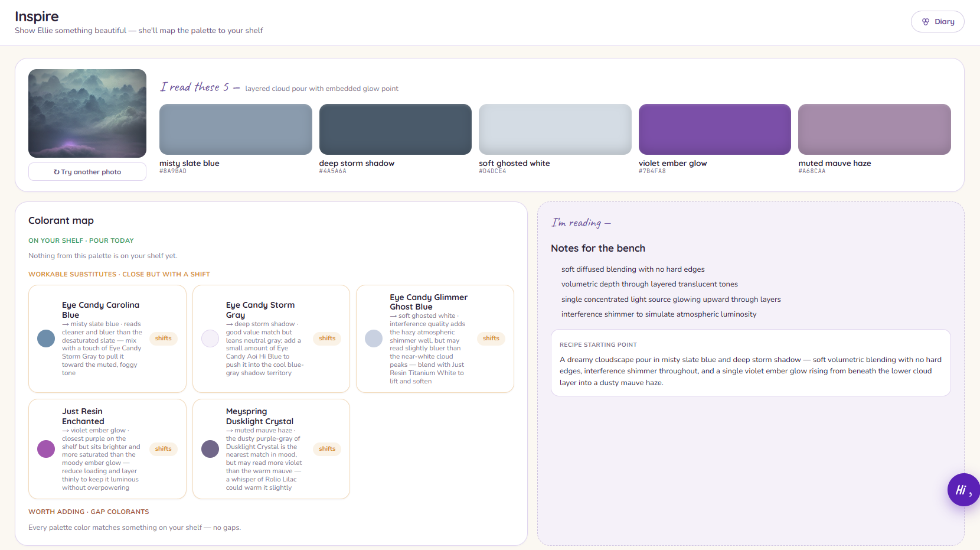Viewport: 980px width, 550px height.
Task: Click shifts badge on Just Resin Enchanted card
Action: click(x=164, y=449)
